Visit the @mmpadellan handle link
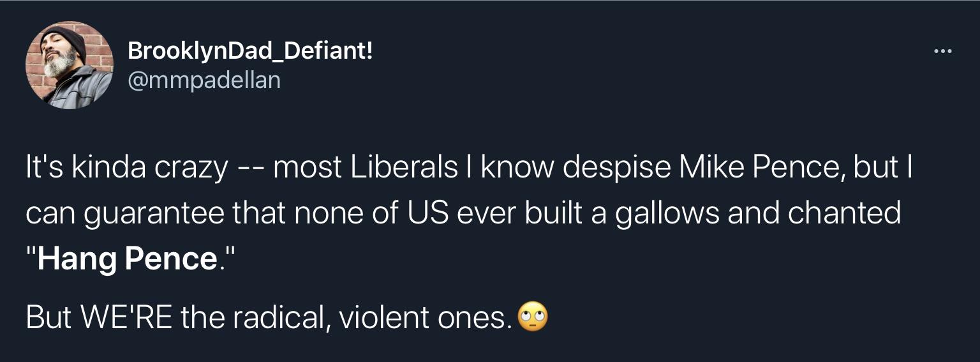This screenshot has width=980, height=362. [x=204, y=80]
